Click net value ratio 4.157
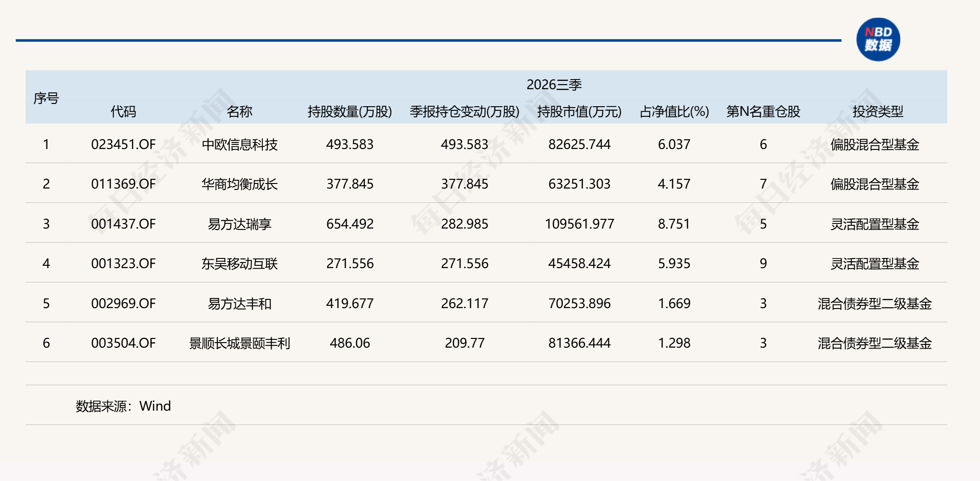Viewport: 980px width, 481px height. click(674, 184)
